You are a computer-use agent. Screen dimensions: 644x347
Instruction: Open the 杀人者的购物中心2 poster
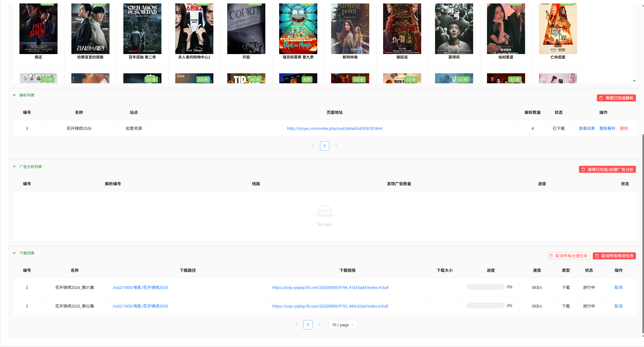[194, 29]
